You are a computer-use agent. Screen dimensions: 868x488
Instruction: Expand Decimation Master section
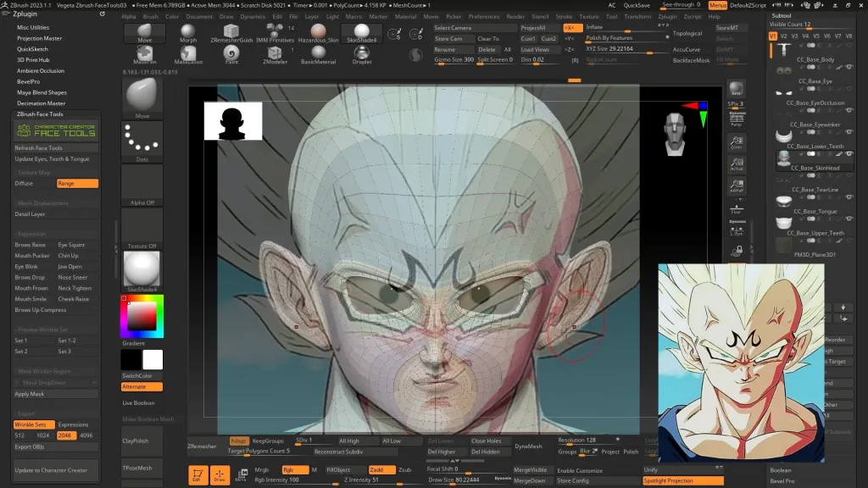pyautogui.click(x=41, y=103)
